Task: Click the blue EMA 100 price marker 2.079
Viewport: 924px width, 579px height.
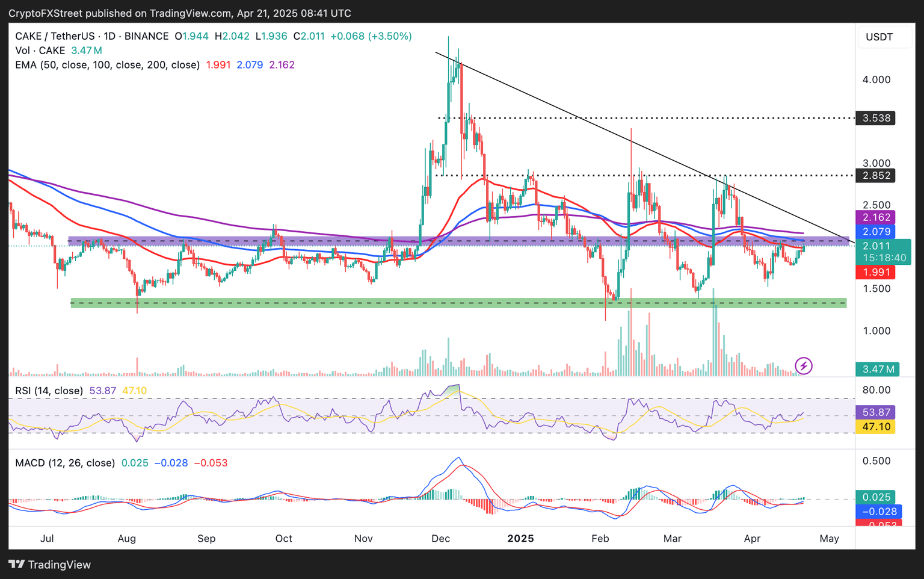Action: [876, 231]
